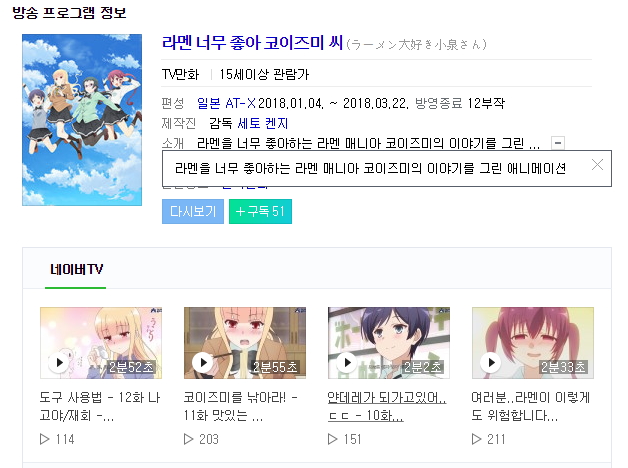Open director 세토 켄지 link
The image size is (628, 468).
click(263, 123)
